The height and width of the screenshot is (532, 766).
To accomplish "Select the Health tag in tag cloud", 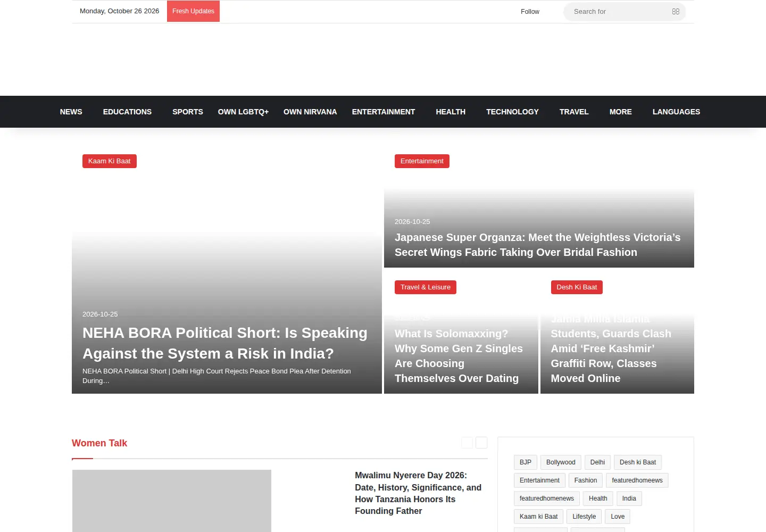I will (598, 498).
